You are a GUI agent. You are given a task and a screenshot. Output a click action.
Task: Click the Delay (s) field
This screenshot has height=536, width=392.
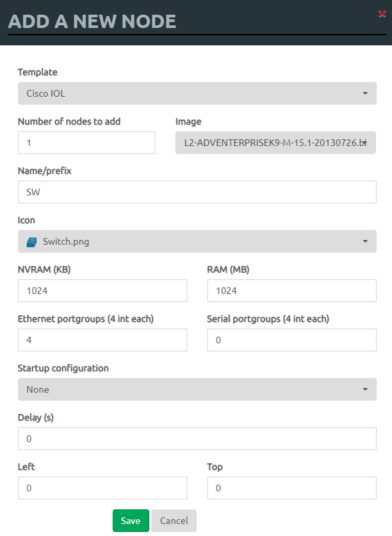197,439
